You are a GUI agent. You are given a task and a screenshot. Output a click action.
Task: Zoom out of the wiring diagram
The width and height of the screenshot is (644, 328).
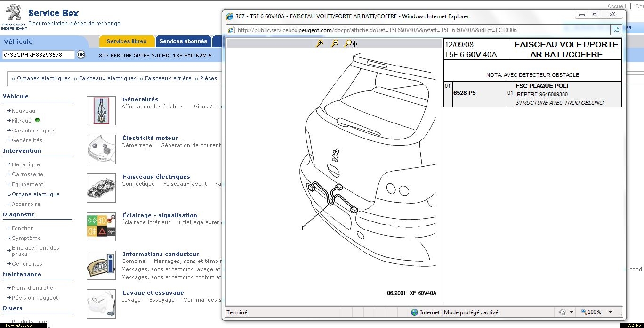click(x=335, y=43)
